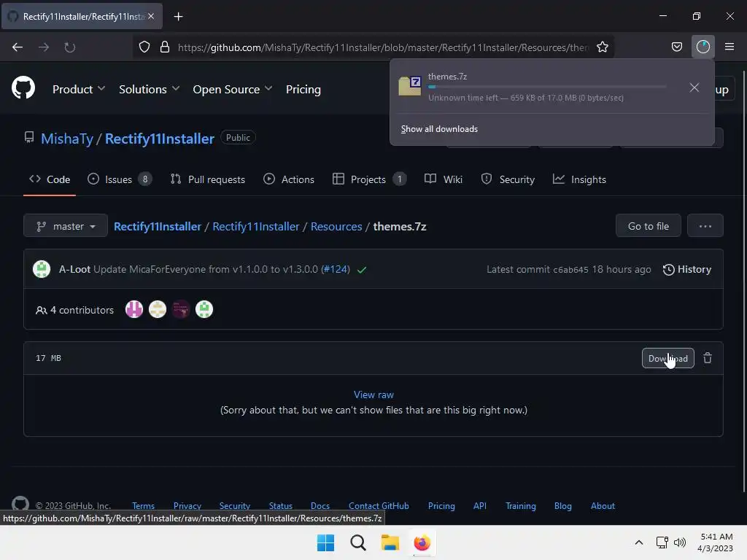Expand the Open Source menu
Screen dimensions: 747x560
233,89
